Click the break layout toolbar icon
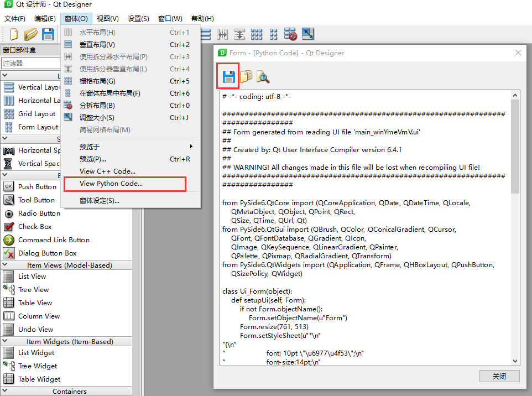532x396 pixels. pos(290,34)
